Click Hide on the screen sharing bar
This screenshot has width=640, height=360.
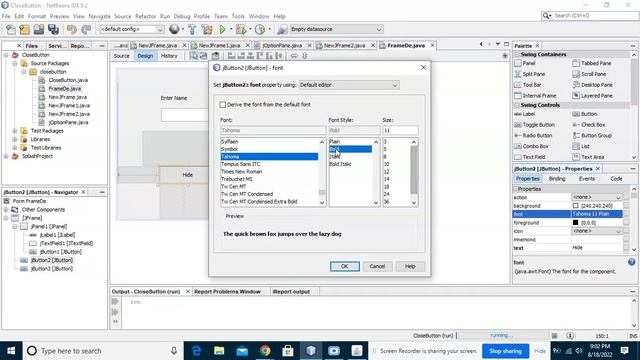[x=540, y=351]
